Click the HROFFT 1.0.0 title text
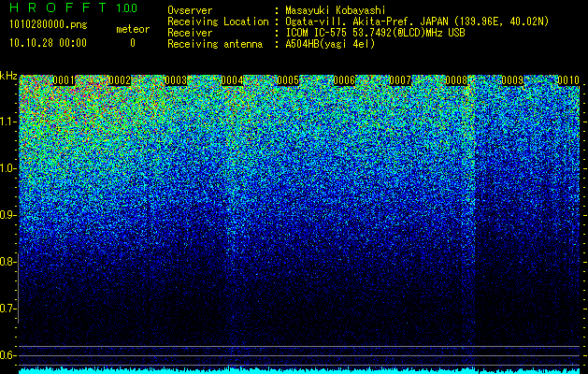Screen dimensions: 588x374 click(x=73, y=7)
